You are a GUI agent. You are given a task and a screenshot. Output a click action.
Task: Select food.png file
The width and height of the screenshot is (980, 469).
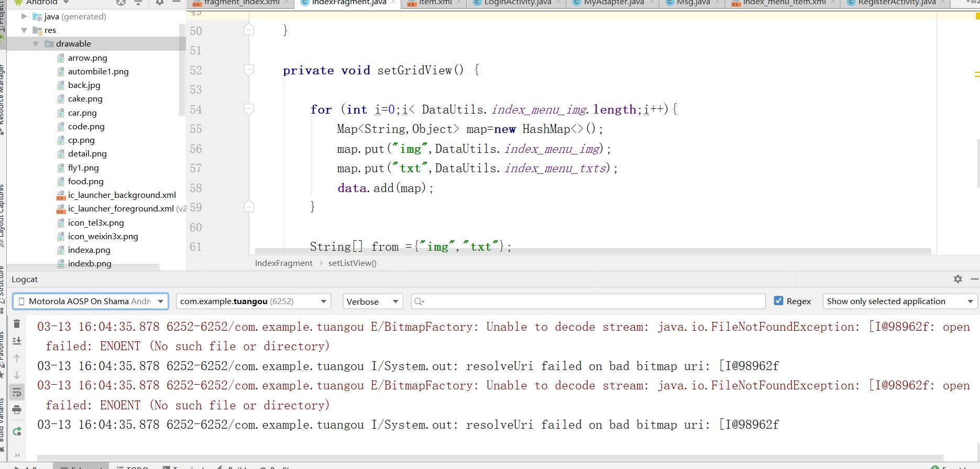tap(85, 181)
